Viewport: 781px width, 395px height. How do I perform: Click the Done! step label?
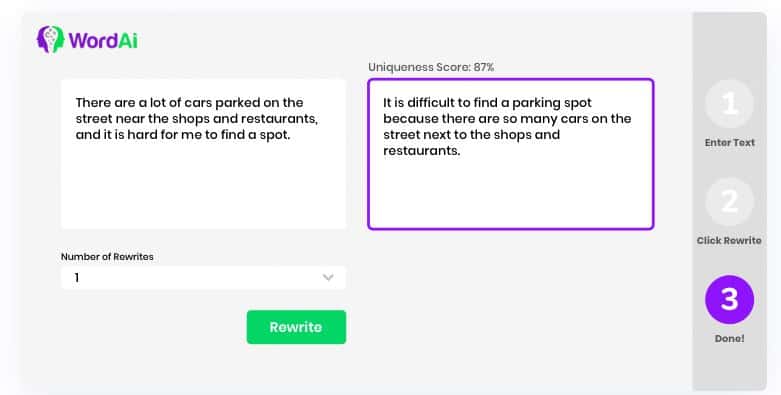(x=729, y=339)
